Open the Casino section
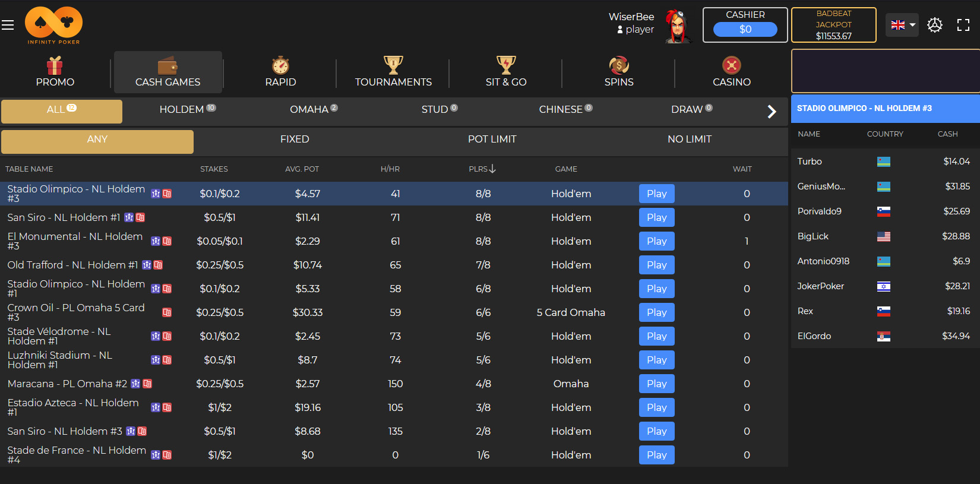 tap(731, 72)
